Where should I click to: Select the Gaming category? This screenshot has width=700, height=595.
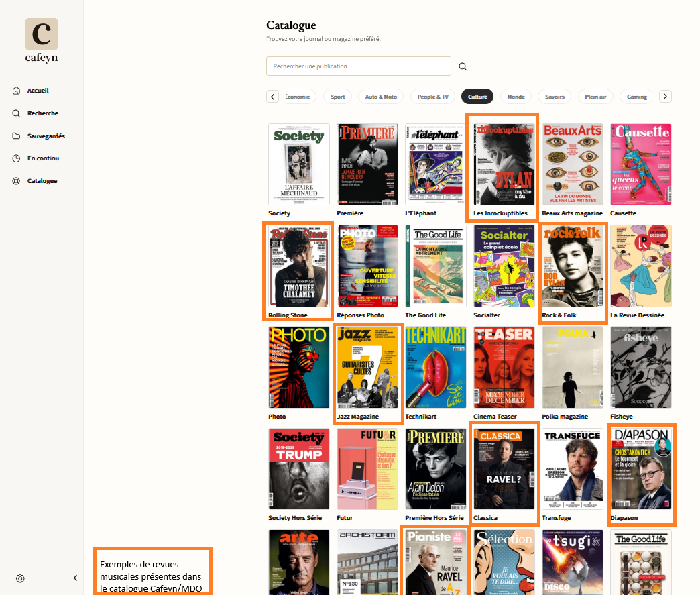[636, 97]
